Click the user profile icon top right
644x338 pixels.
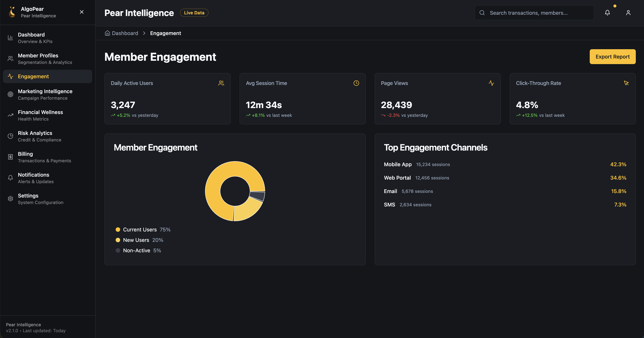629,12
